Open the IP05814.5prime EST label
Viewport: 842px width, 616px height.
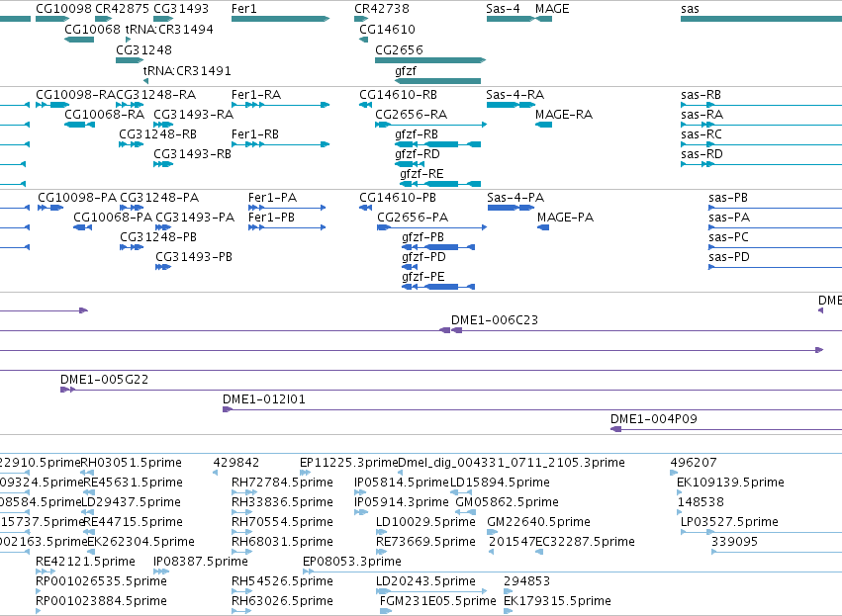401,483
